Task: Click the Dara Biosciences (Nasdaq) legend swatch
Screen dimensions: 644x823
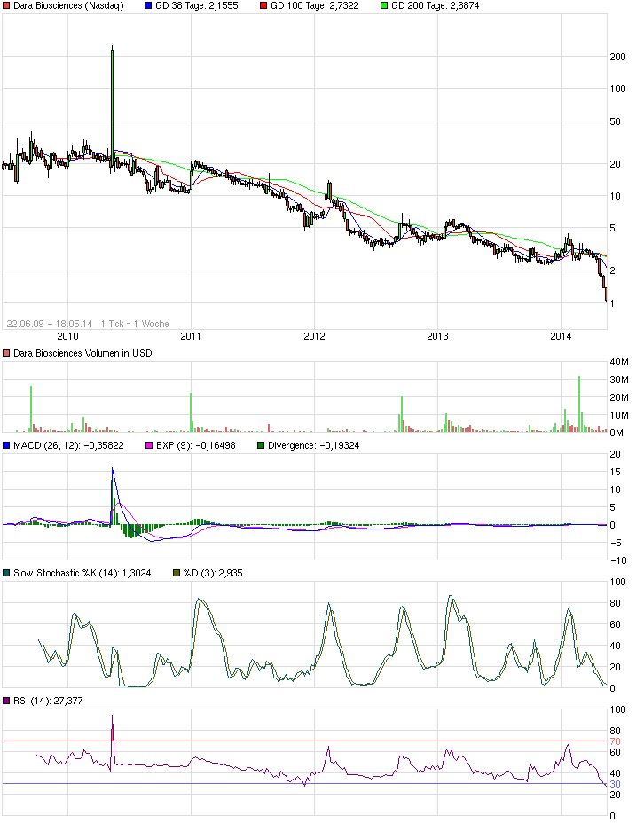Action: (7, 5)
